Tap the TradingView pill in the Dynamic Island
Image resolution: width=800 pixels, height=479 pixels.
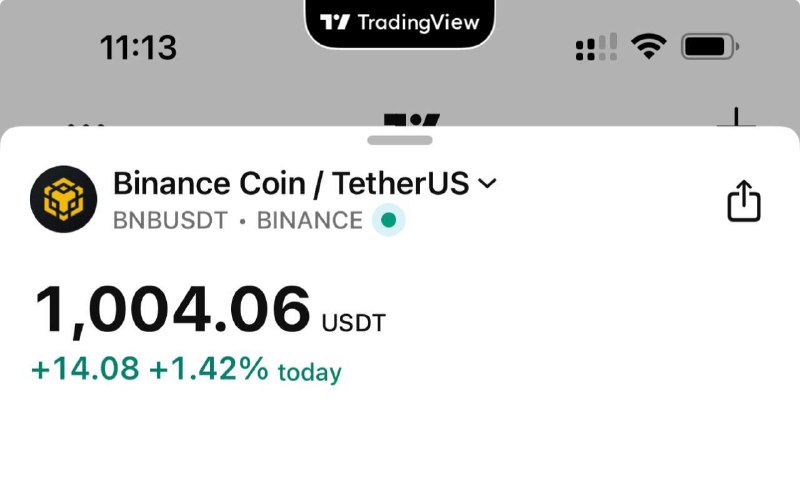[399, 23]
